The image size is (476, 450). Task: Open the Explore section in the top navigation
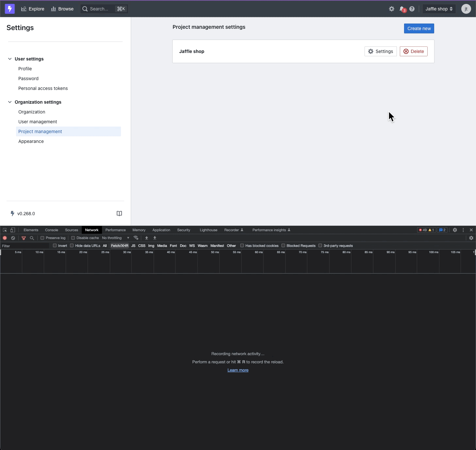pyautogui.click(x=32, y=9)
